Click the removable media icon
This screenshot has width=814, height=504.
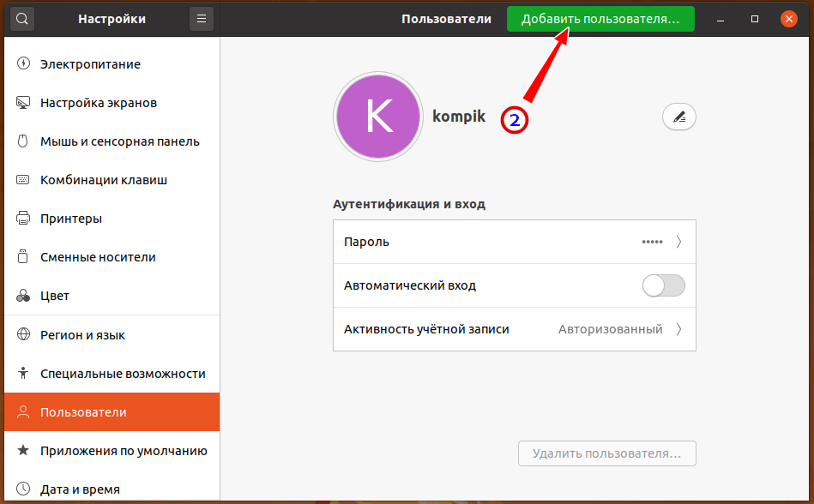[x=23, y=257]
